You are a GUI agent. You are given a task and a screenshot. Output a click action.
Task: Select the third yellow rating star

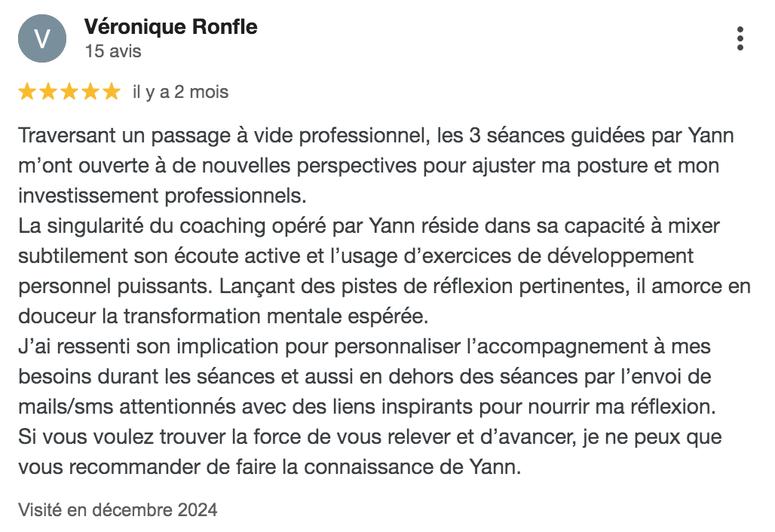click(69, 92)
